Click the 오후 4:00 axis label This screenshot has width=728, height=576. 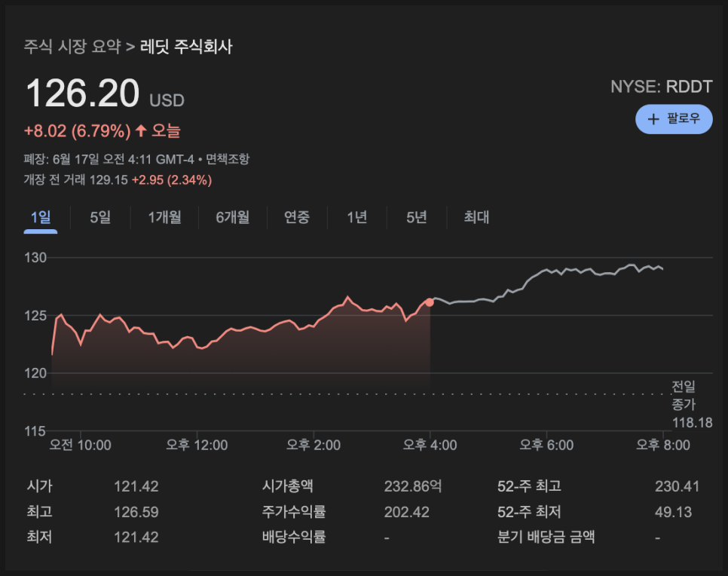tap(430, 445)
